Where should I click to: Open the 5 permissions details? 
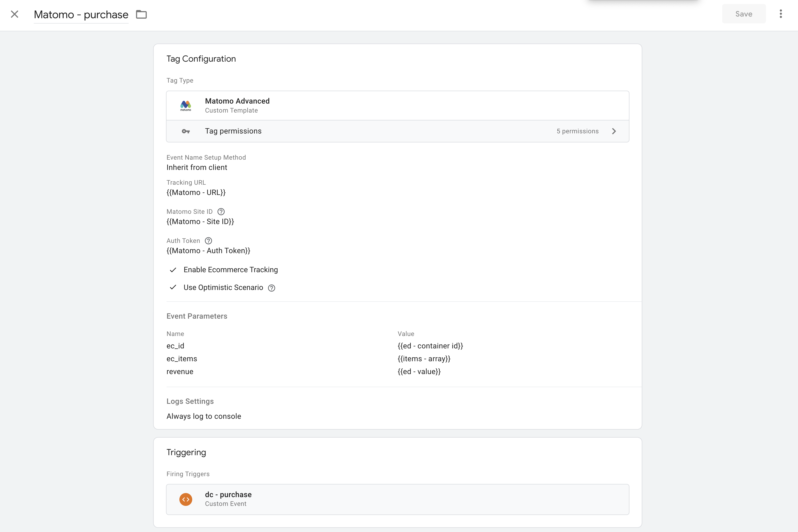[578, 131]
